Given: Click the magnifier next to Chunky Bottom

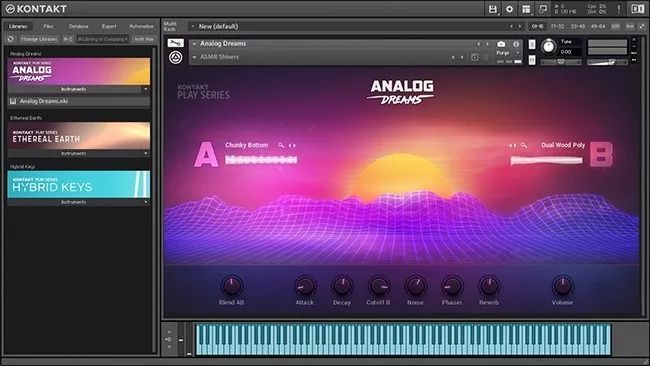Looking at the screenshot, I should point(281,145).
